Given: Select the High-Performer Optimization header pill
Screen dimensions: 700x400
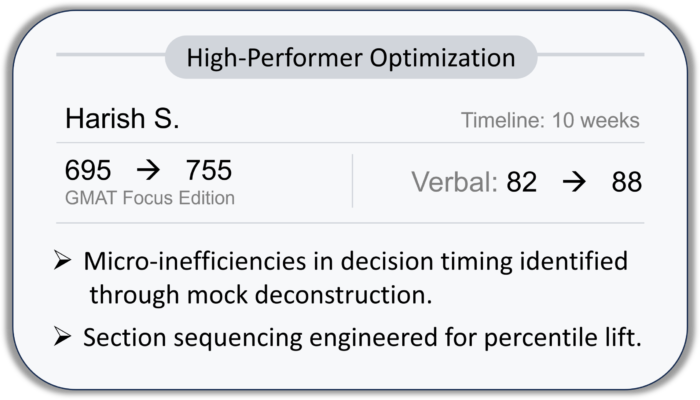Looking at the screenshot, I should pyautogui.click(x=349, y=56).
